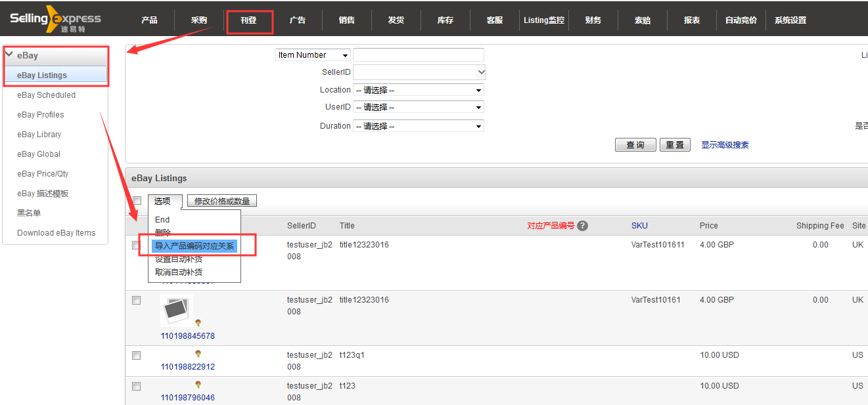Select eBay Listings in the sidebar
This screenshot has height=405, width=868.
click(55, 75)
